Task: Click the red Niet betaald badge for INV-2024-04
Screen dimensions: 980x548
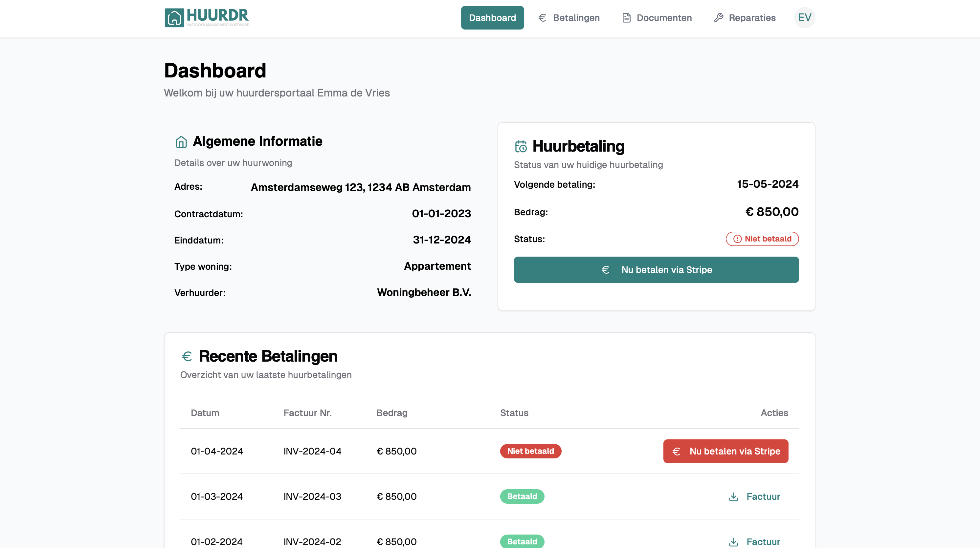Action: click(530, 451)
